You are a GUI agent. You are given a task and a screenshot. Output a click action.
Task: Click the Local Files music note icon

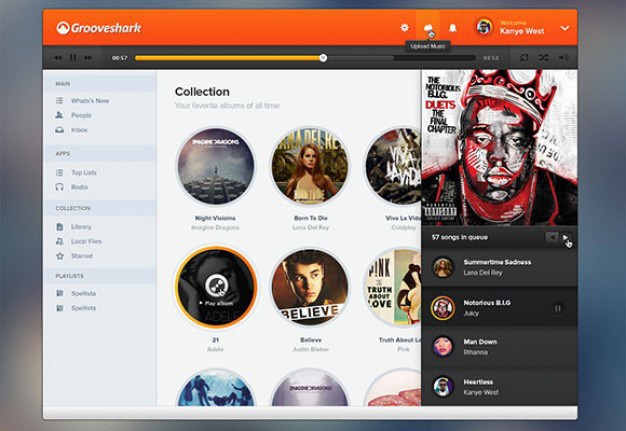pos(59,241)
